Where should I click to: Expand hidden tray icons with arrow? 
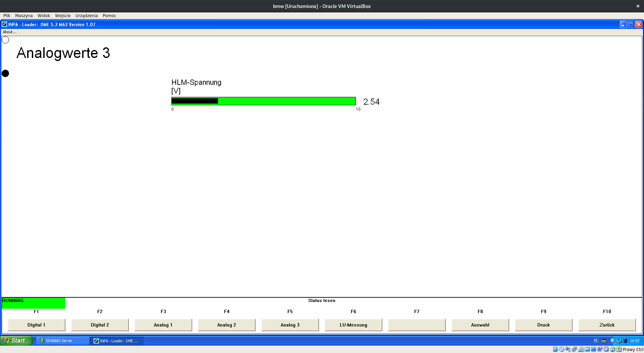(x=612, y=341)
